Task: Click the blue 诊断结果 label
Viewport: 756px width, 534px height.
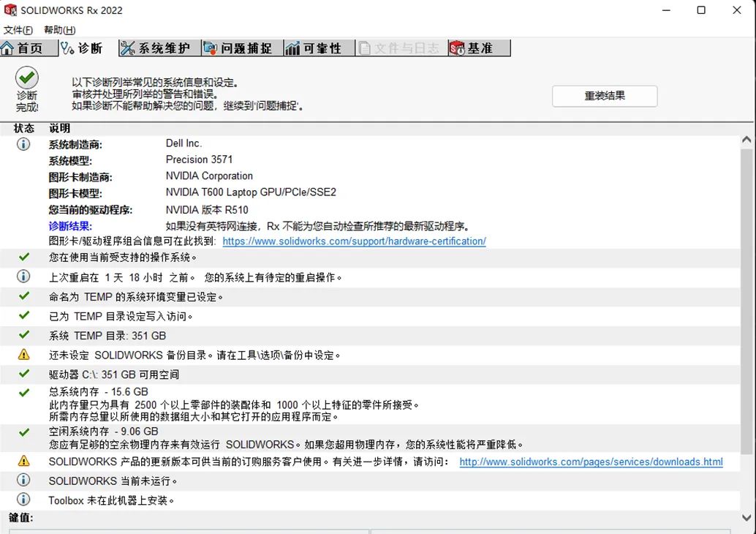Action: (70, 226)
